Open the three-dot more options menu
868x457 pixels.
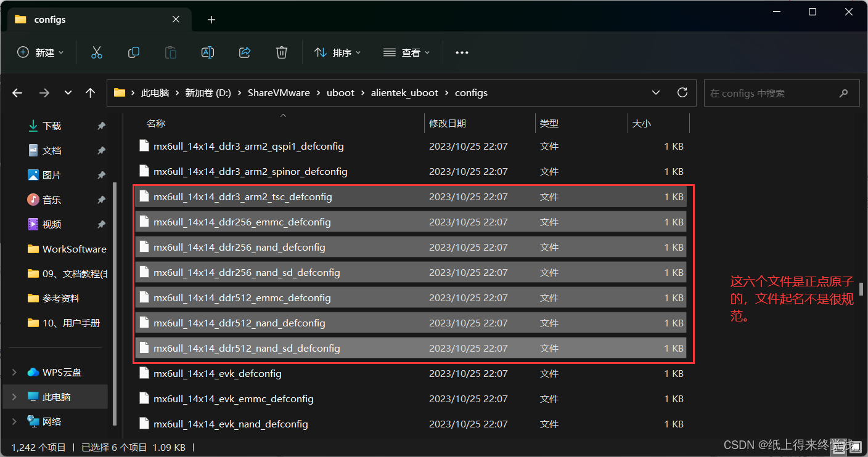point(462,53)
